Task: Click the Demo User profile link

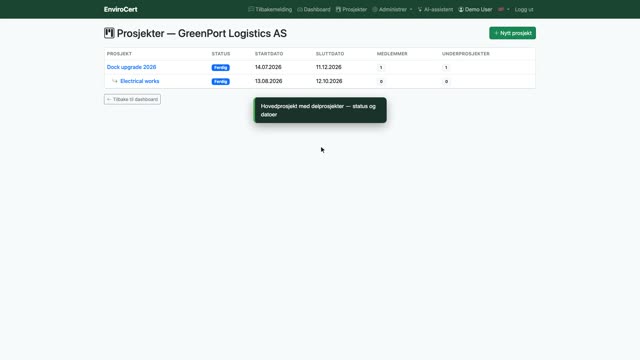Action: coord(475,9)
